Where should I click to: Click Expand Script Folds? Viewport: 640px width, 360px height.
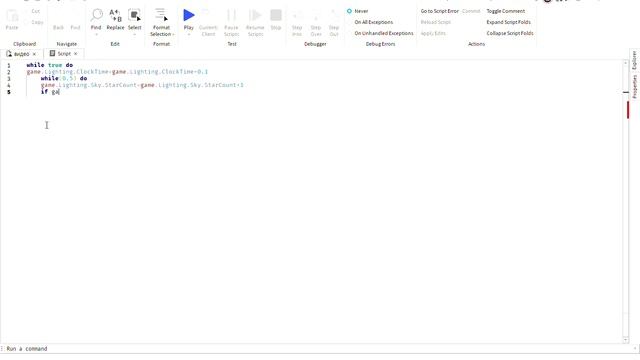tap(509, 22)
